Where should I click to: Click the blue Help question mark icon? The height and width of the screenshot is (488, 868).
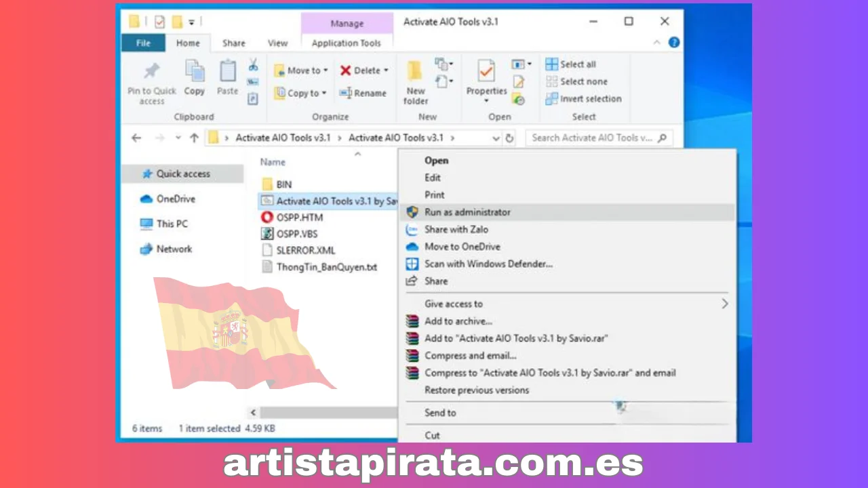coord(673,42)
